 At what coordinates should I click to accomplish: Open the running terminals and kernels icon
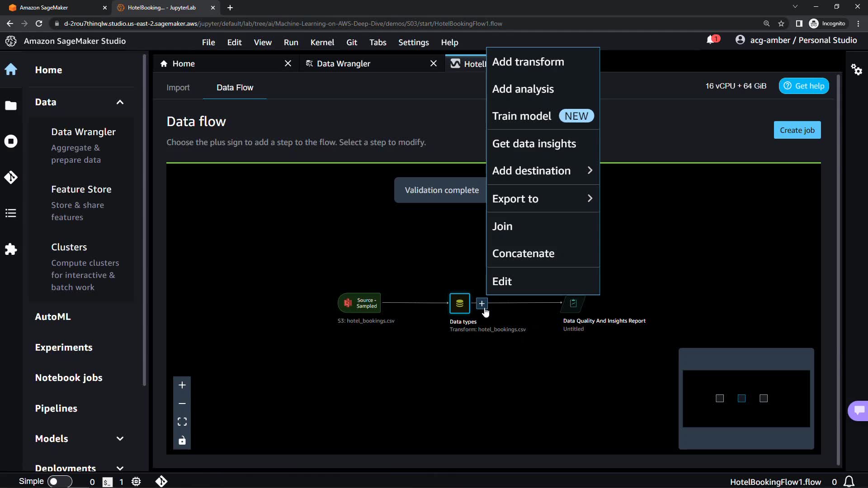(11, 141)
